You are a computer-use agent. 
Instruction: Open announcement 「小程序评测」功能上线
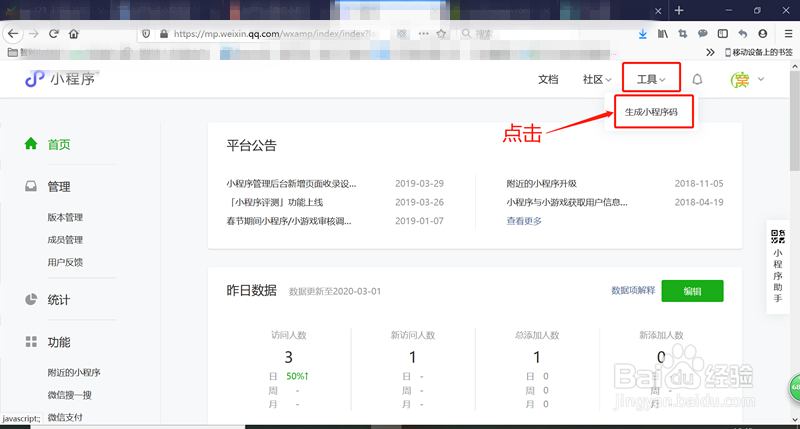(275, 203)
